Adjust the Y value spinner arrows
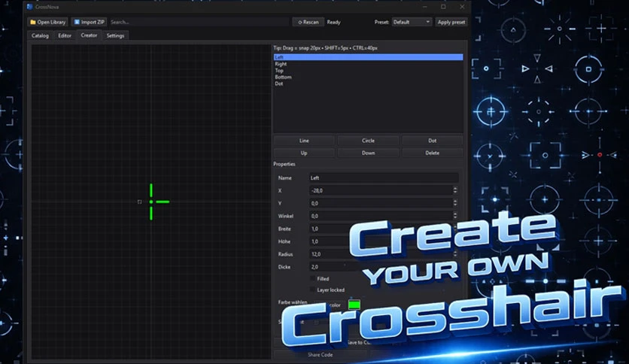This screenshot has width=629, height=364. tap(455, 204)
